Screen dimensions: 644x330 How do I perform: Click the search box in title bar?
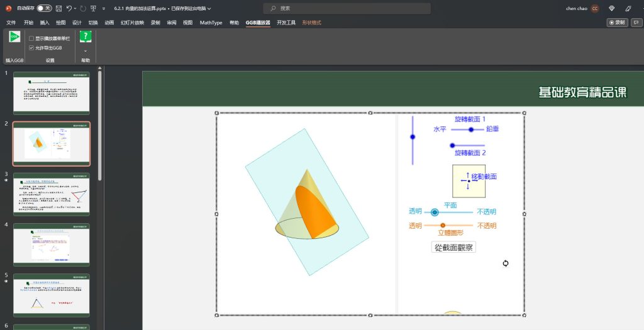pyautogui.click(x=347, y=8)
